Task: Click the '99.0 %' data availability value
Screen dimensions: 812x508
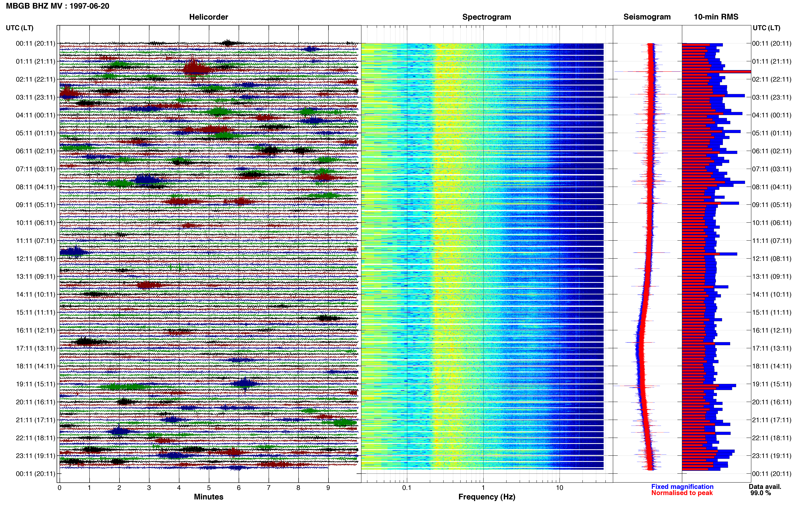Action: point(761,493)
